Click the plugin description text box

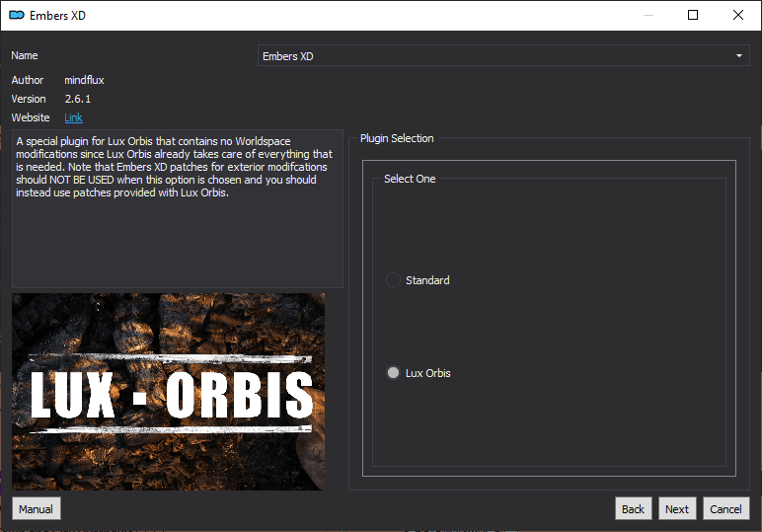coord(178,208)
